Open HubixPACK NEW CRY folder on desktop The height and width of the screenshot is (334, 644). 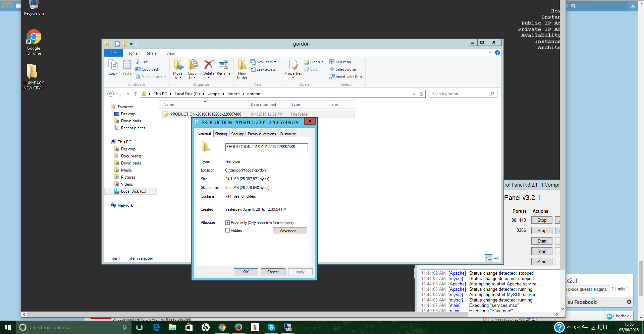pyautogui.click(x=34, y=77)
